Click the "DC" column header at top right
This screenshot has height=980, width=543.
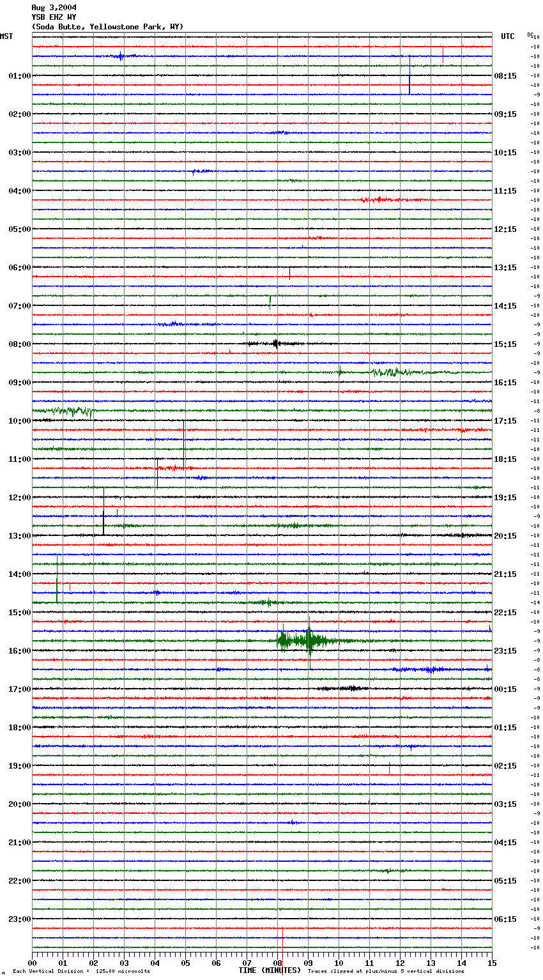tap(530, 34)
